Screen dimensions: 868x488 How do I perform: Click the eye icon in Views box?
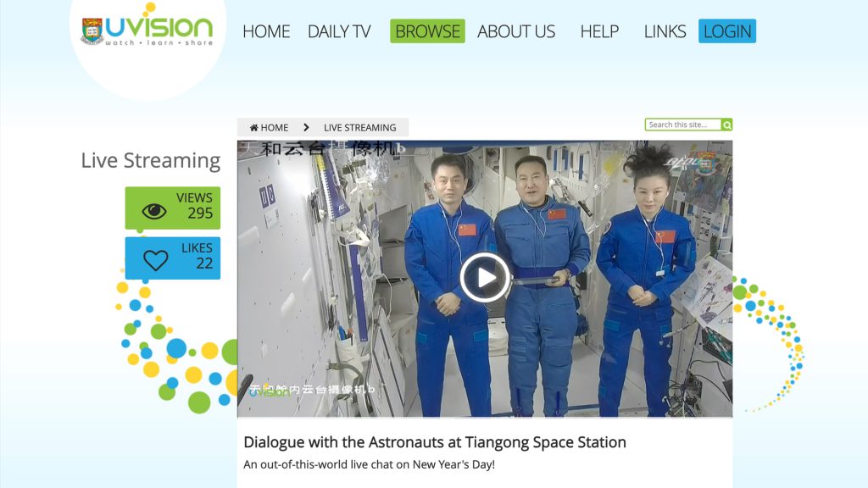[x=154, y=211]
